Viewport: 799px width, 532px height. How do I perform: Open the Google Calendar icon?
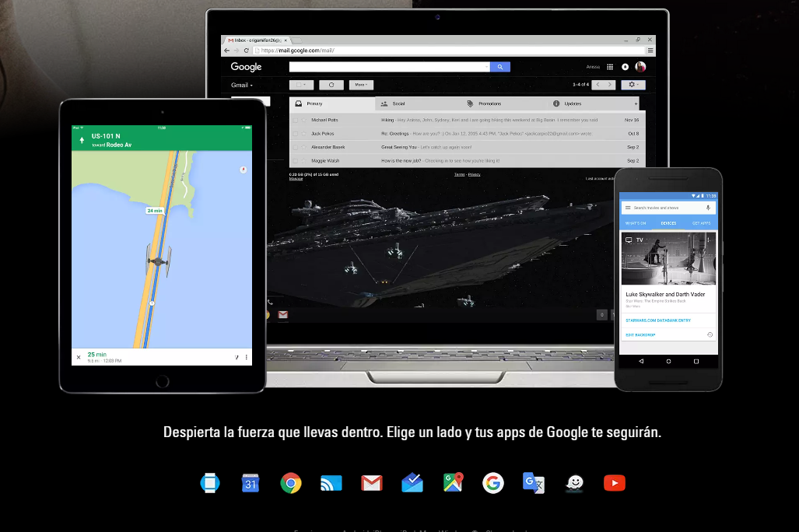[251, 482]
